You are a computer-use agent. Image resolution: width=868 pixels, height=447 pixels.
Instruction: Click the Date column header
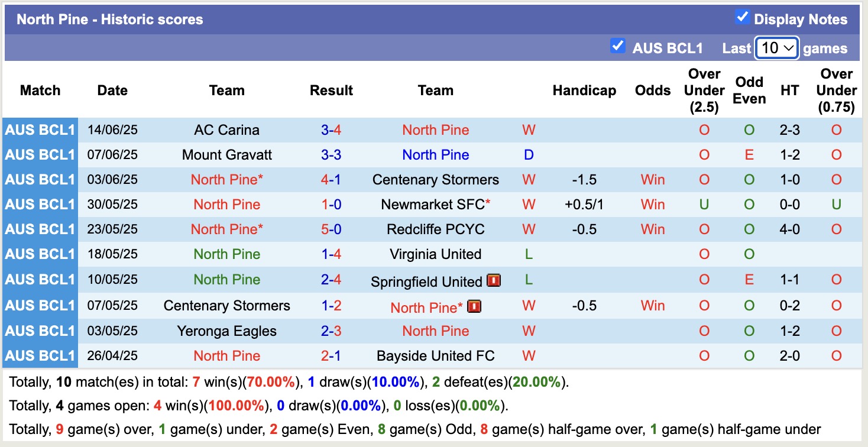tap(112, 90)
